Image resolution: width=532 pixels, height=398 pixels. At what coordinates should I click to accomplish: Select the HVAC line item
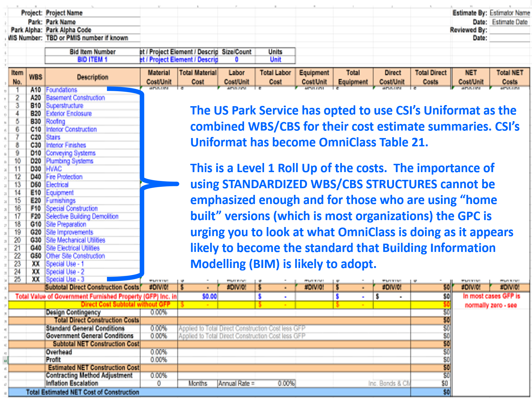pyautogui.click(x=54, y=169)
